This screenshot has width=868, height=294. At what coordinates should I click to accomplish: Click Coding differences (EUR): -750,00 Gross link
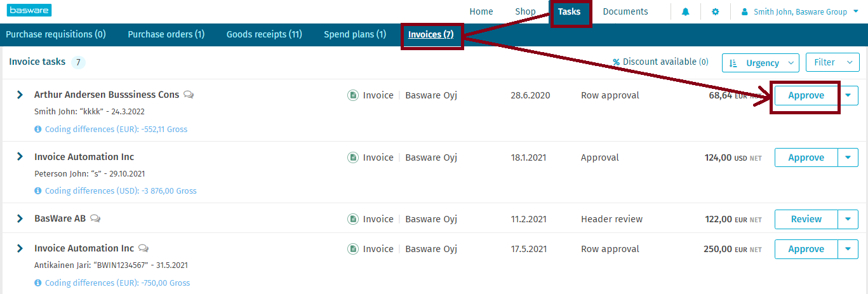[117, 283]
